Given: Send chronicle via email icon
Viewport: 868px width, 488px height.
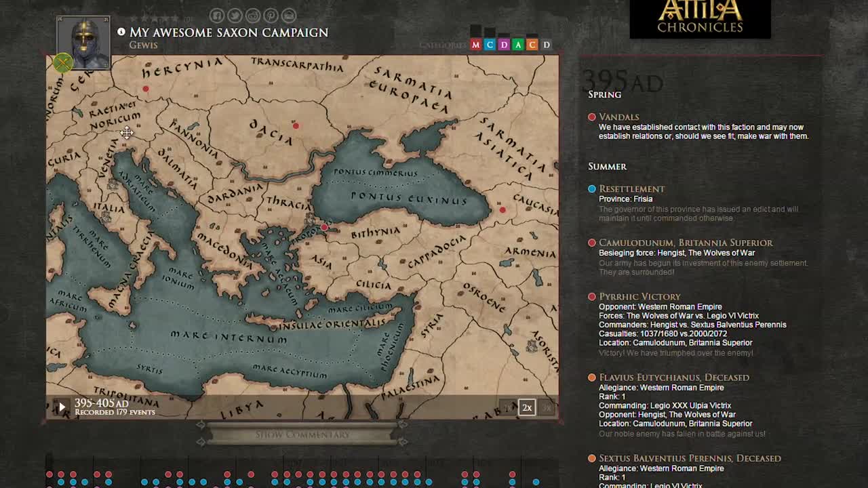Looking at the screenshot, I should pyautogui.click(x=289, y=16).
